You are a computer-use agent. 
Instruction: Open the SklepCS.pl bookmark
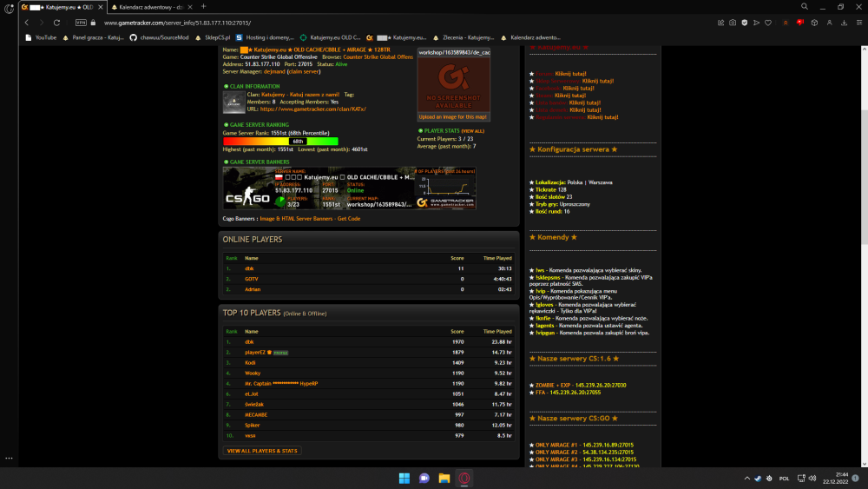tap(213, 37)
